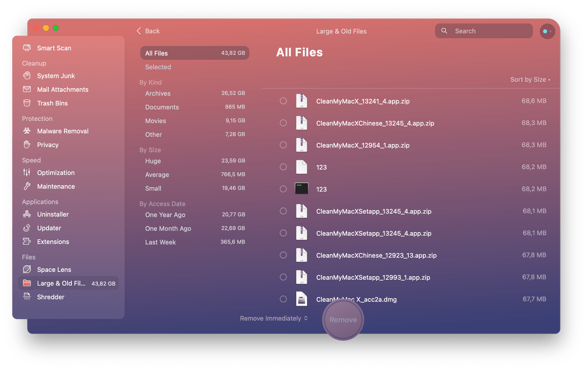588x370 pixels.
Task: Check the CleanMyMac X_acc2a.dmg selection circle
Action: [283, 299]
